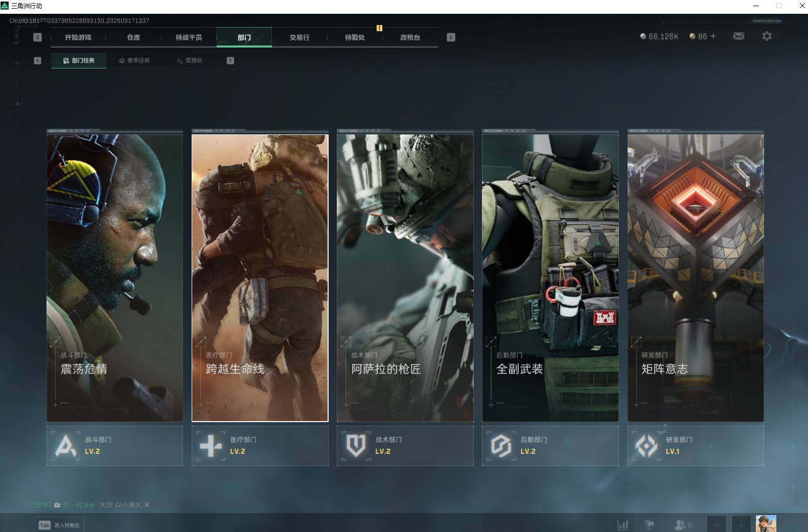Screen dimensions: 808x532
Task: Click the plus icon to add 86 currency
Action: tap(713, 36)
